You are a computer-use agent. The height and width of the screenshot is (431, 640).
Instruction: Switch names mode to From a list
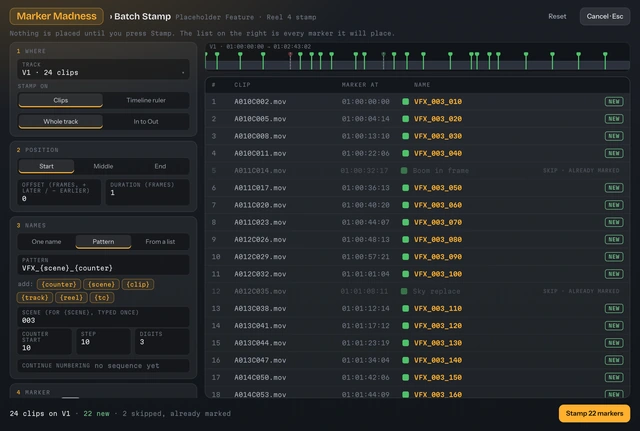160,242
